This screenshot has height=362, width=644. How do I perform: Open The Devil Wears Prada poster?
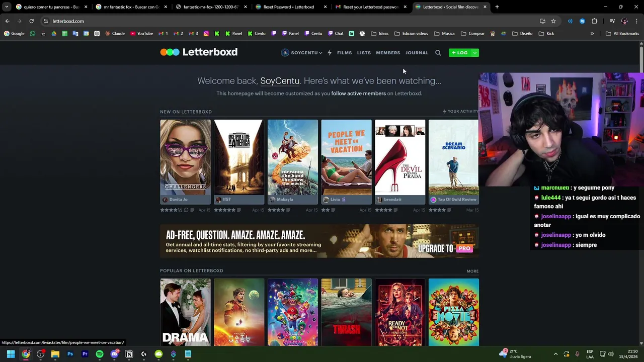400,157
